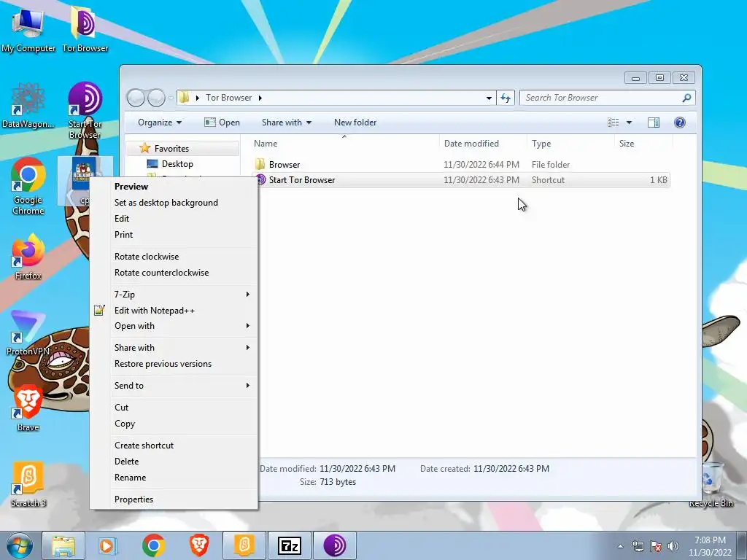Screen dimensions: 747x560
Task: Expand the Tor Browser breadcrumb arrow
Action: 260,98
